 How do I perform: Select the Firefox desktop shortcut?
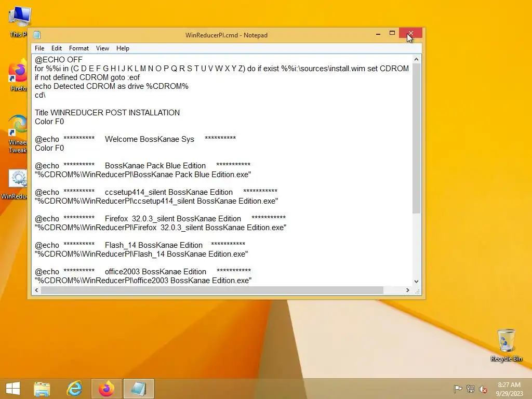(18, 75)
